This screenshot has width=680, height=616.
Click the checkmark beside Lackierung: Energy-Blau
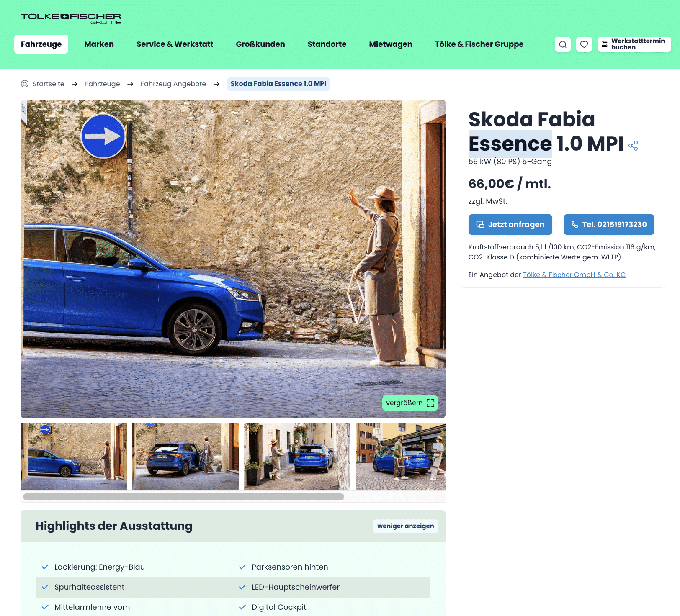(x=45, y=567)
